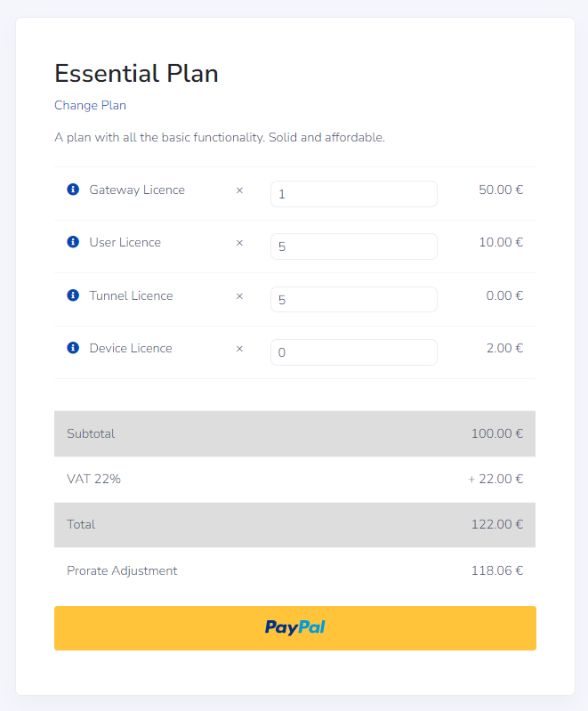Select the User Licence label
The width and height of the screenshot is (588, 711).
tap(125, 242)
